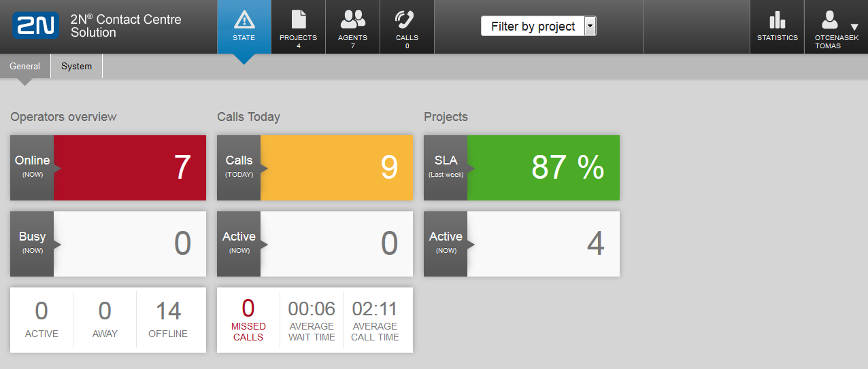Viewport: 868px width, 369px height.
Task: Click the 2N logo icon
Action: 35,27
